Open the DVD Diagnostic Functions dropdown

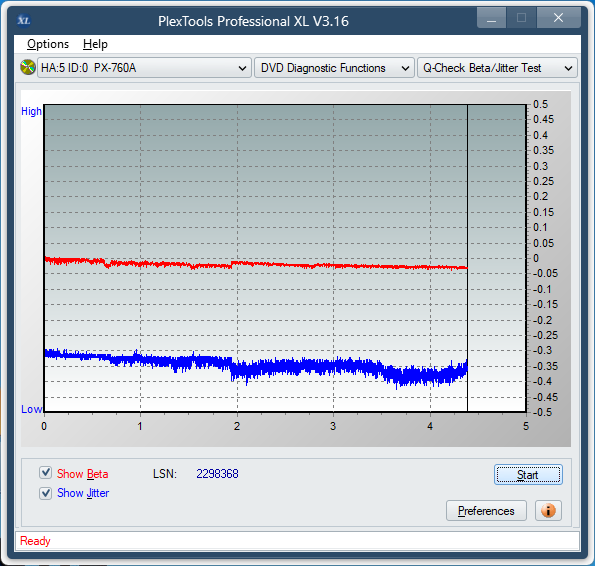click(334, 68)
